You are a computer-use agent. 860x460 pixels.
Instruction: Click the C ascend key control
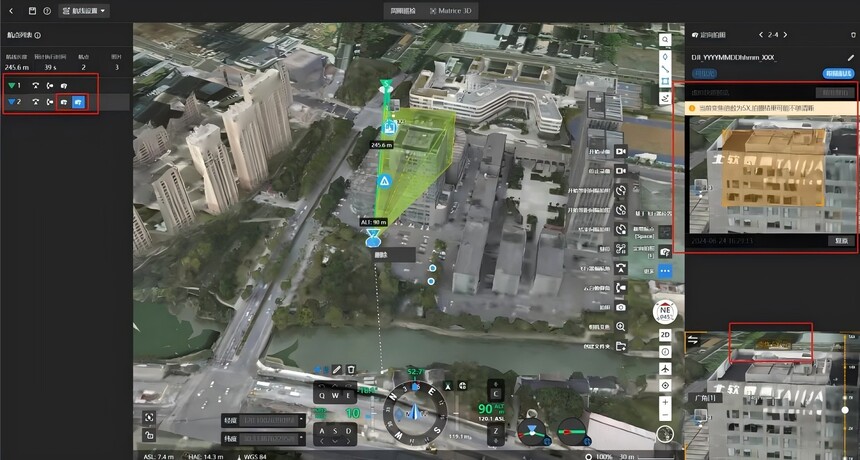coord(496,393)
